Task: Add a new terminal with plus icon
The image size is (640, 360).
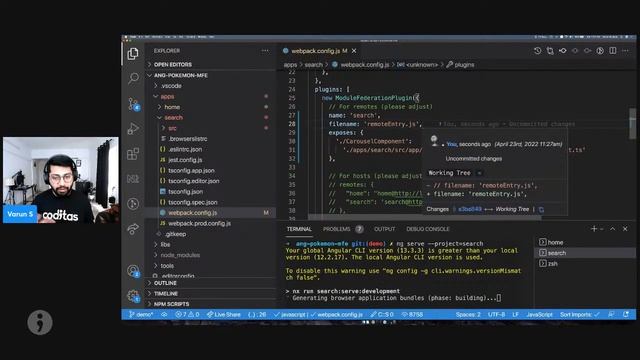Action: pos(594,229)
